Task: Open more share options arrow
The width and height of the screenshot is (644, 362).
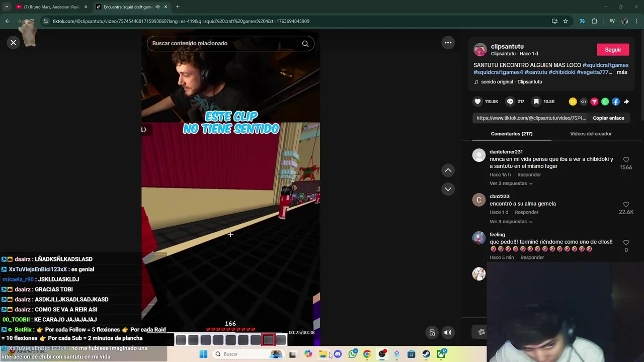Action: coord(626,102)
